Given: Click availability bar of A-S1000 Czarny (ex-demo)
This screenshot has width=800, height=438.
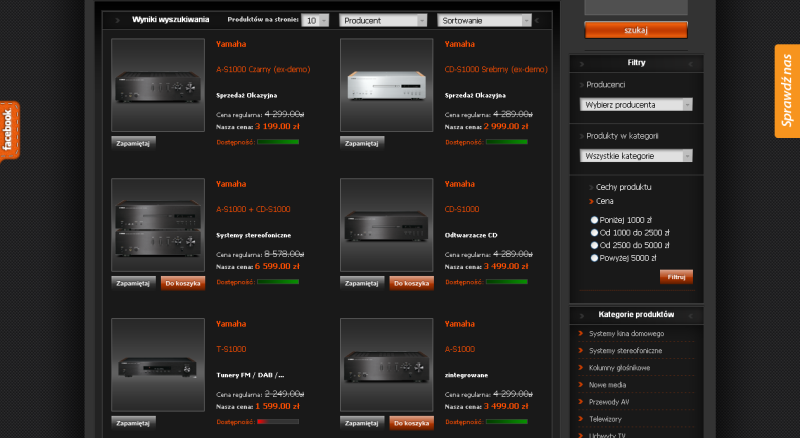Looking at the screenshot, I should [x=278, y=142].
